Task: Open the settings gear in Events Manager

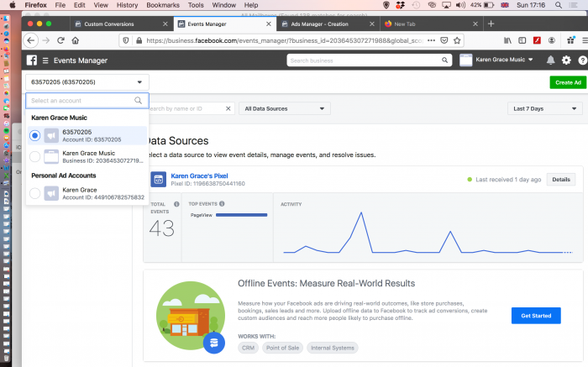Action: [566, 60]
